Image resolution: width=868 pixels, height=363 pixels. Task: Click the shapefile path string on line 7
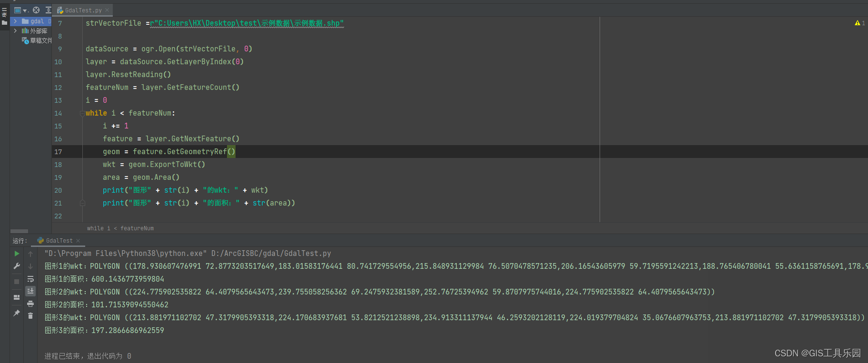point(247,23)
